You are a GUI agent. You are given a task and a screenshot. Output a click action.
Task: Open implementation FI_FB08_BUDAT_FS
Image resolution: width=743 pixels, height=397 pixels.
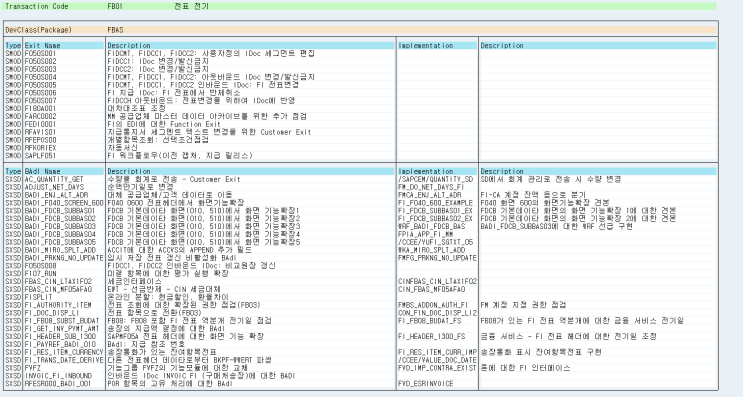(429, 321)
